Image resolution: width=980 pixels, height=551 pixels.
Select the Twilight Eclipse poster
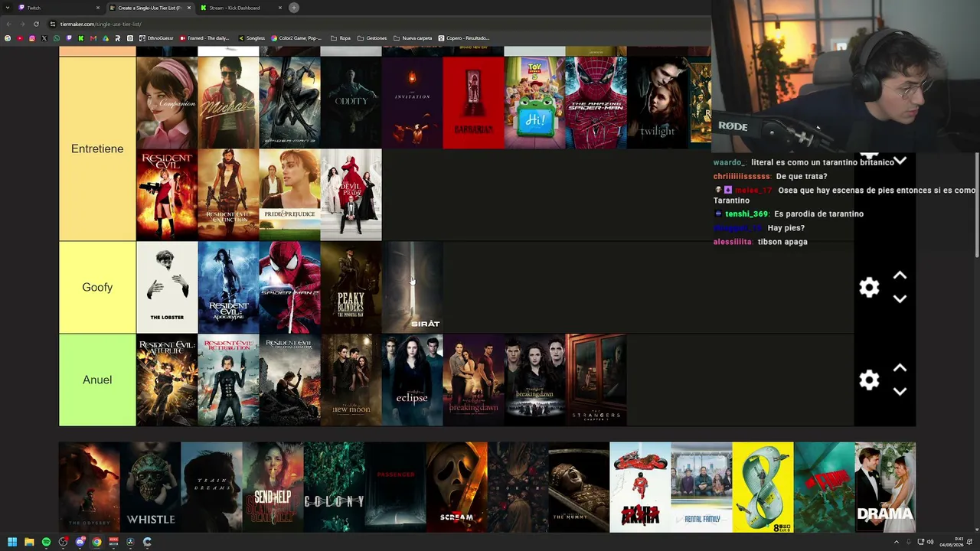coord(412,380)
